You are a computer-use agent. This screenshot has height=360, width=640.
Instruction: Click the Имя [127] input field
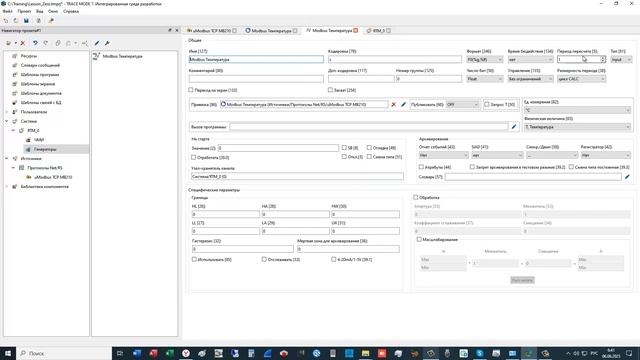[256, 60]
